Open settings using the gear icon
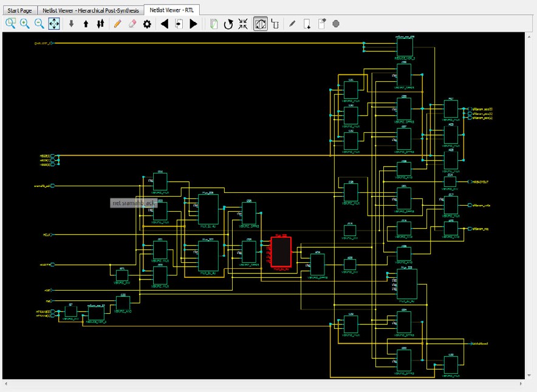The image size is (537, 392). point(147,24)
